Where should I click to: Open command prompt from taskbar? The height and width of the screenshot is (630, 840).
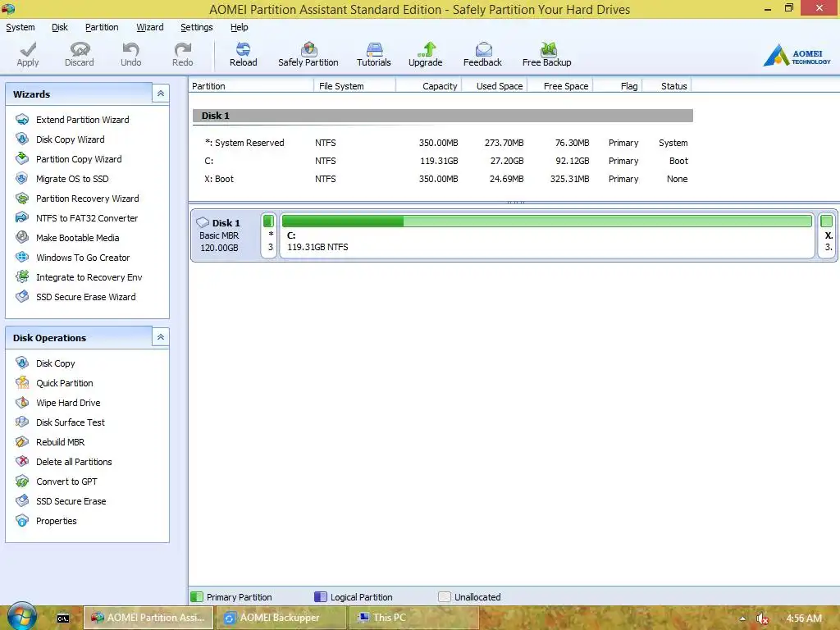[63, 619]
